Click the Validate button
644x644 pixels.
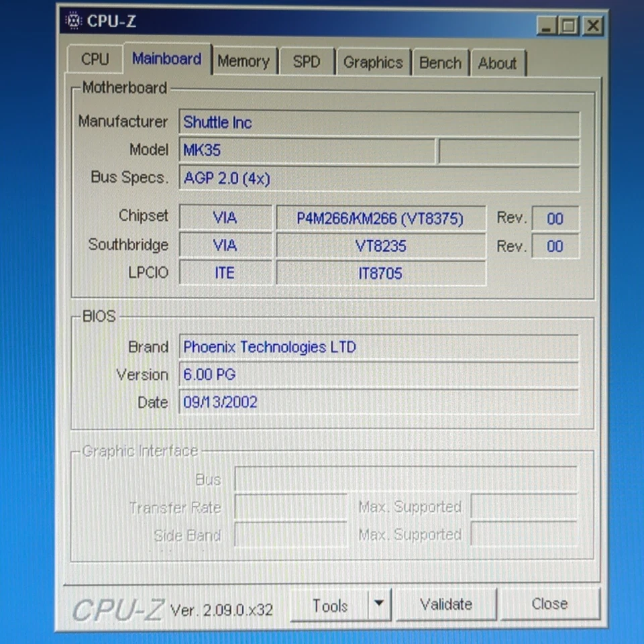(447, 604)
